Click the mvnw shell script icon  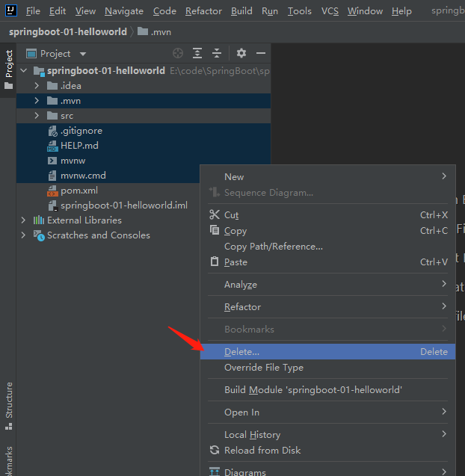point(52,161)
